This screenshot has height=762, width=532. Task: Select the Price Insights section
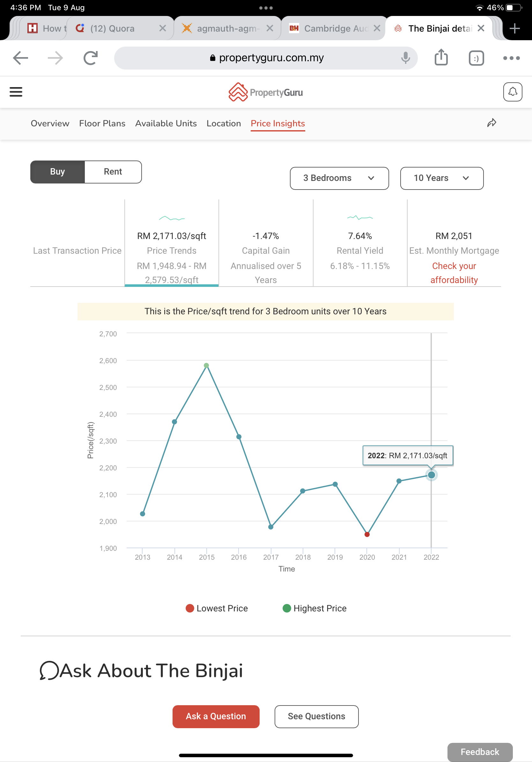(278, 123)
